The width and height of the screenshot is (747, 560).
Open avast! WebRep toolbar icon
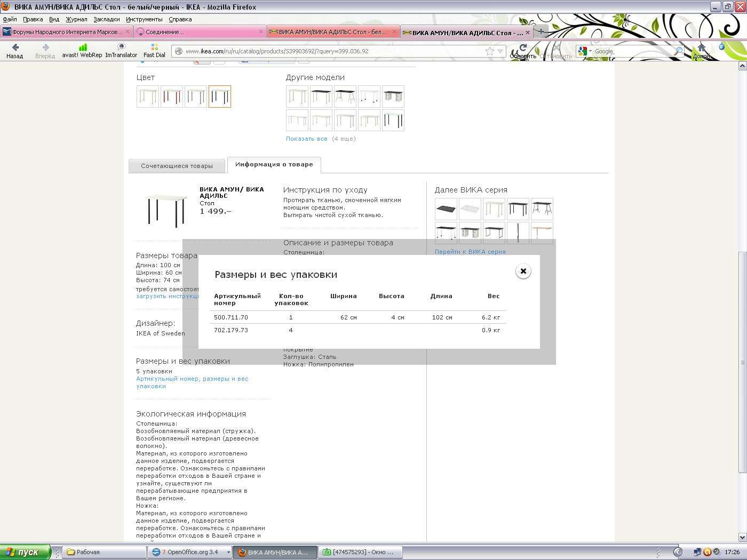tap(82, 51)
